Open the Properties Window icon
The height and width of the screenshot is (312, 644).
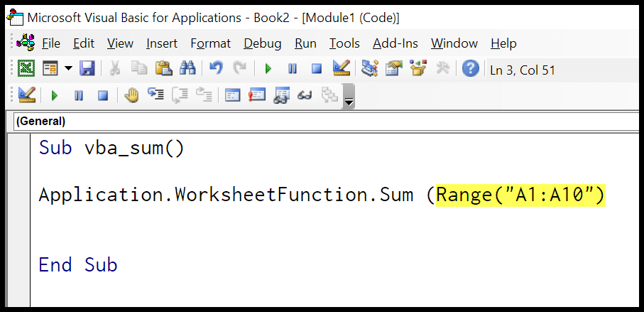[394, 69]
